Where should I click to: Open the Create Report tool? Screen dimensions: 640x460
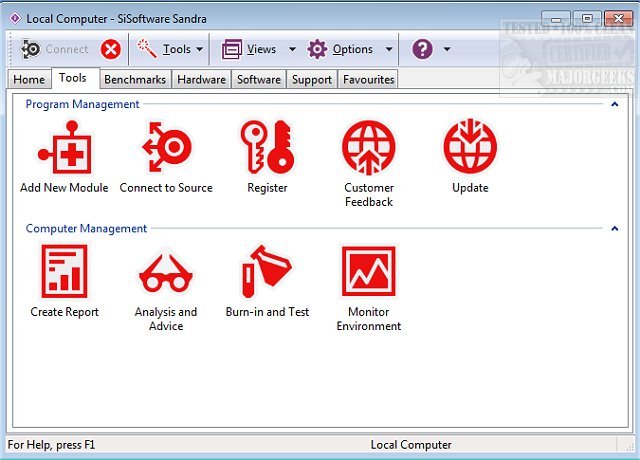pos(64,272)
